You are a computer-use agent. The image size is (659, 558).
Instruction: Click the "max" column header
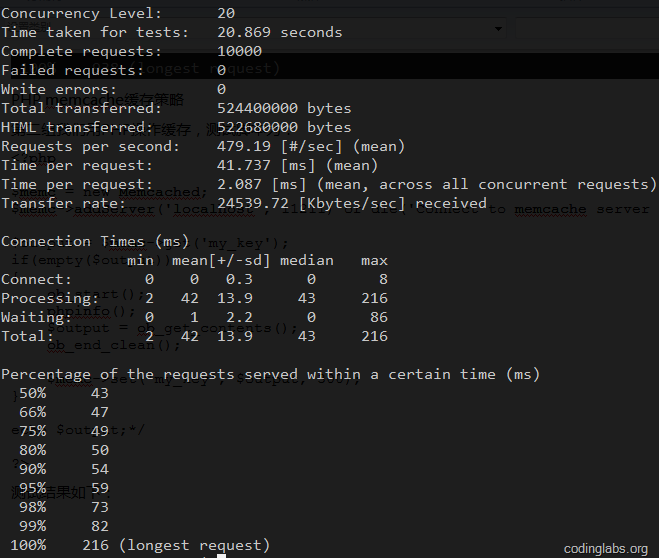click(374, 261)
